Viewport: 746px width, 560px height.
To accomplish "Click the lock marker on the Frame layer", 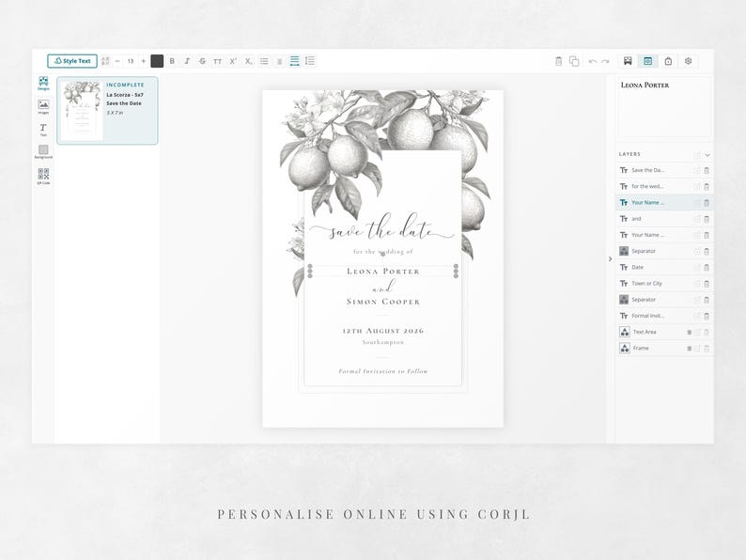I will 689,349.
